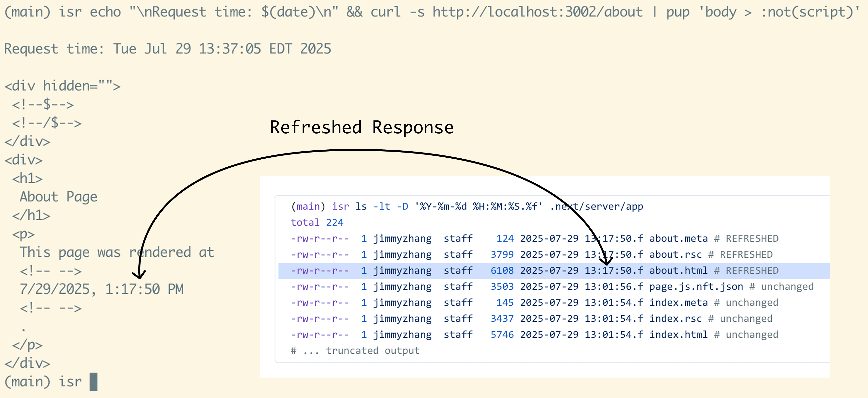Click the closing '</p>' tag
The image size is (868, 398).
pyautogui.click(x=27, y=345)
